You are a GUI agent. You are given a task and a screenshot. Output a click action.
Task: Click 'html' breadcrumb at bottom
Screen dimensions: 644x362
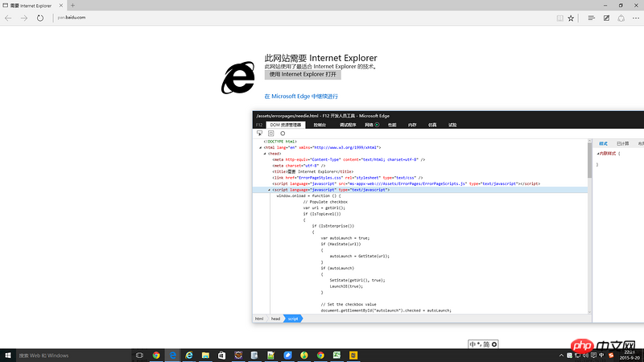coord(259,319)
